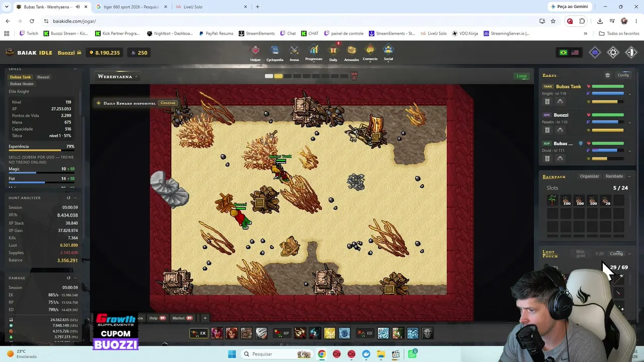This screenshot has width=644, height=362.
Task: Expand the Progresso menu
Action: pyautogui.click(x=313, y=52)
